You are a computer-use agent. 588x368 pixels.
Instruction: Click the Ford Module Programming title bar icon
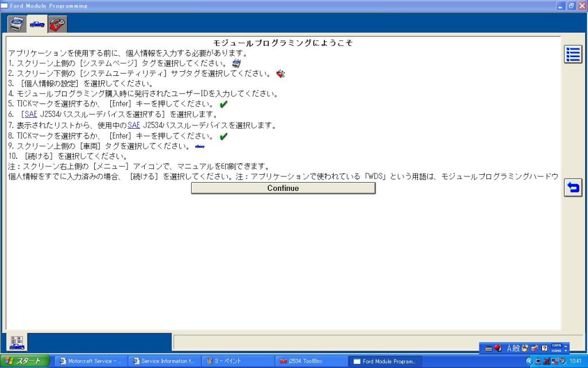5,6
